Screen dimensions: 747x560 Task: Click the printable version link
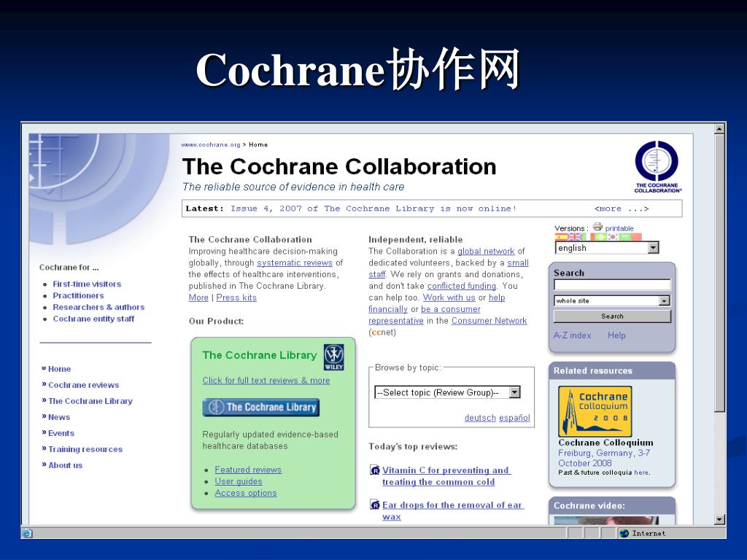tap(619, 228)
